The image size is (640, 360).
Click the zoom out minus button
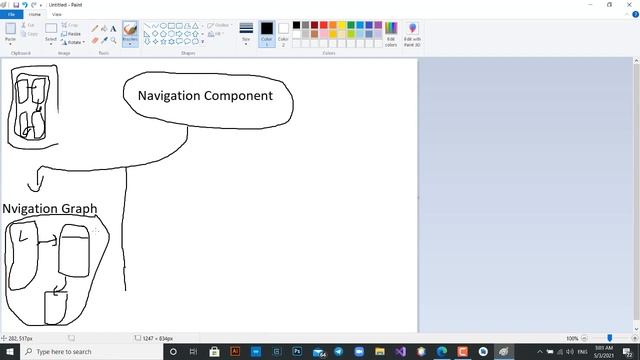coord(584,338)
